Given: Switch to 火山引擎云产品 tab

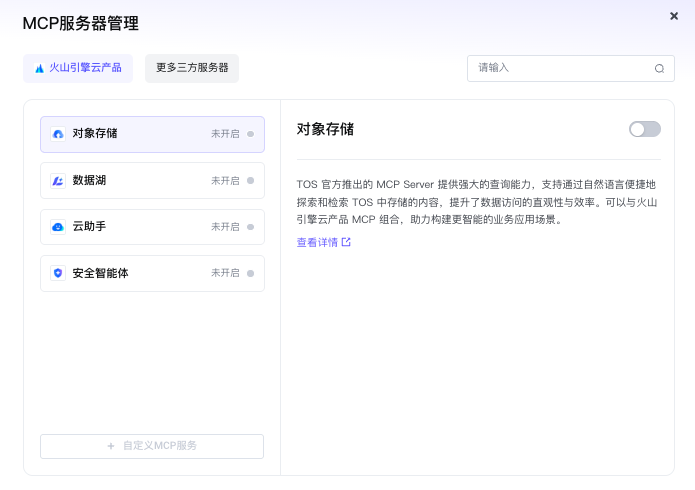Looking at the screenshot, I should point(78,68).
